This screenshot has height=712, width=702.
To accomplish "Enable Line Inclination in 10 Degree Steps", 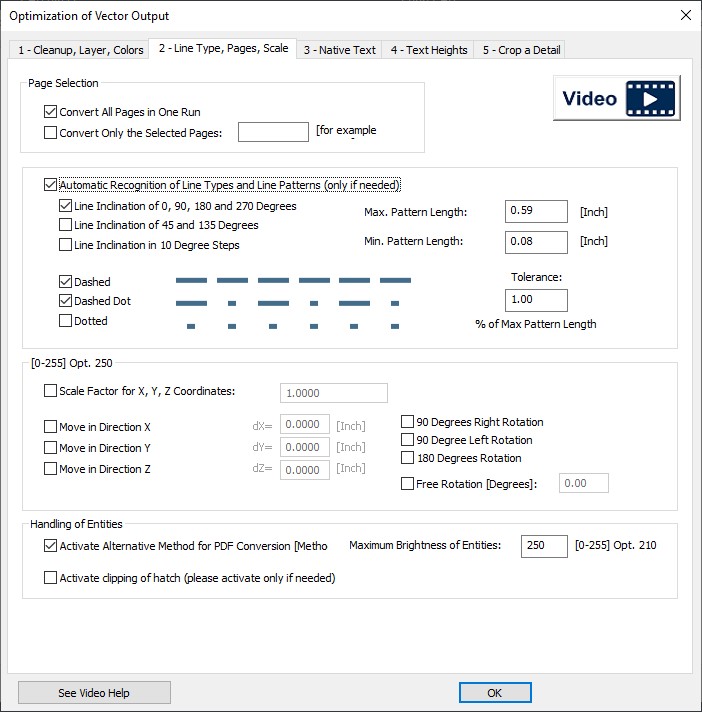I will point(65,245).
